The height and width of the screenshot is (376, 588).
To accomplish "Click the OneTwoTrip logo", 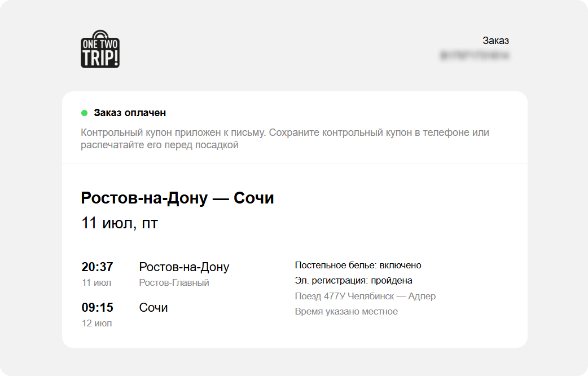I will pos(100,50).
